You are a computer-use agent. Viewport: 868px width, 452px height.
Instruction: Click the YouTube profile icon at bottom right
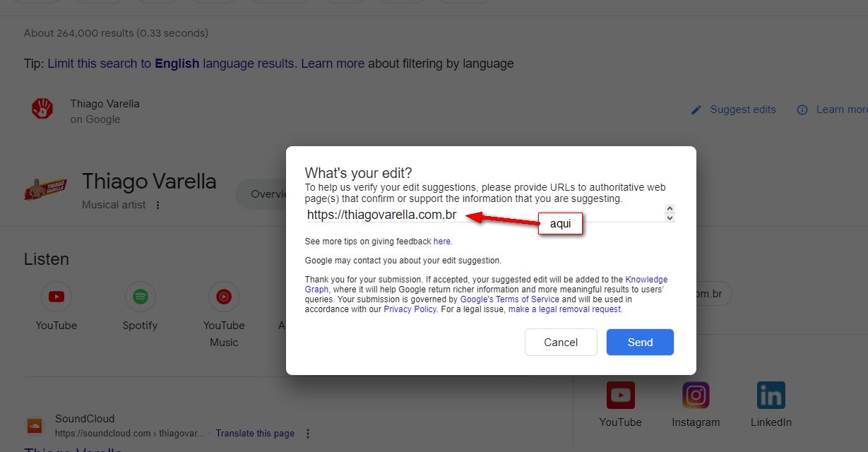coord(621,395)
